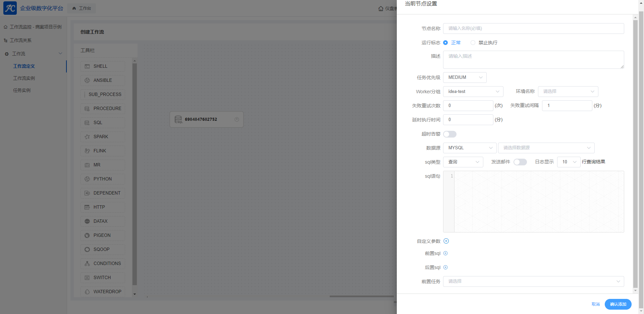This screenshot has width=644, height=314.
Task: Click the 节点名称 input field
Action: 533,29
